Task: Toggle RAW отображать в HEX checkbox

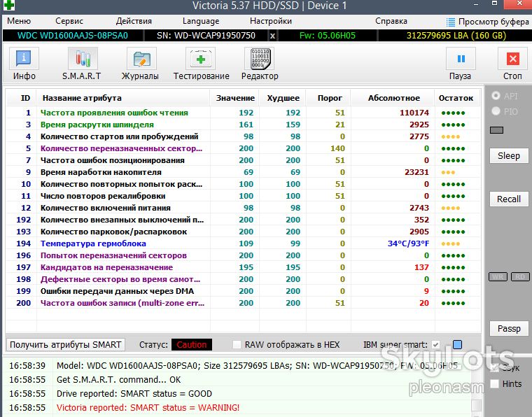Action: click(237, 345)
